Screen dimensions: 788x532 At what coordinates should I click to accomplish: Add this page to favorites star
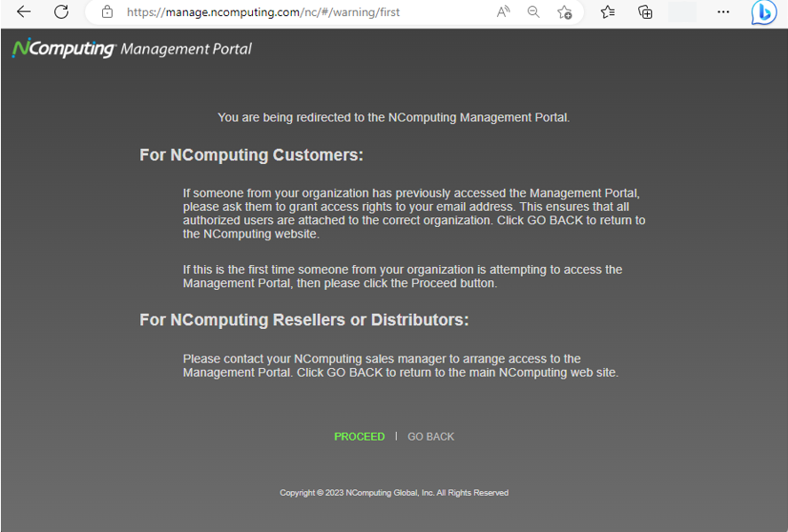click(x=564, y=12)
